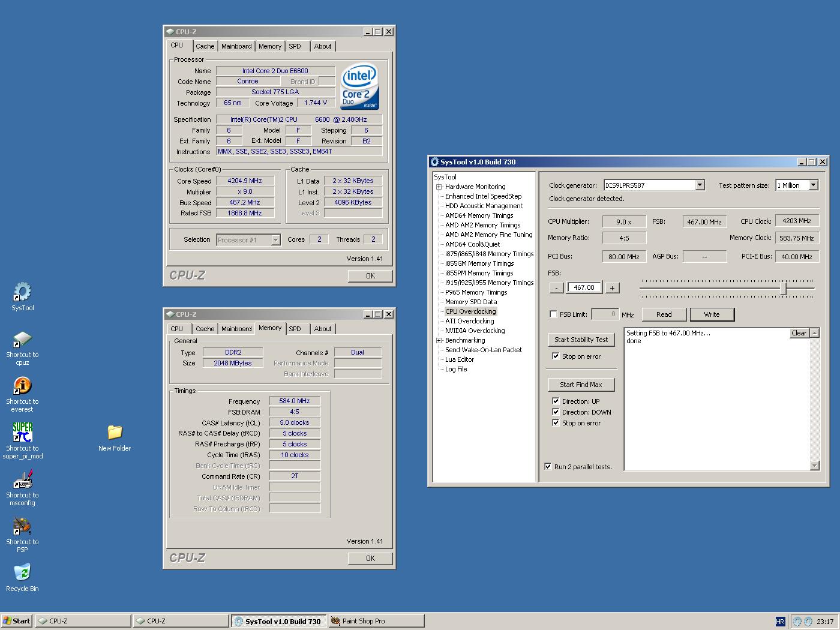Image resolution: width=840 pixels, height=630 pixels.
Task: Toggle Run 2 parallel tests checkbox
Action: coord(548,466)
